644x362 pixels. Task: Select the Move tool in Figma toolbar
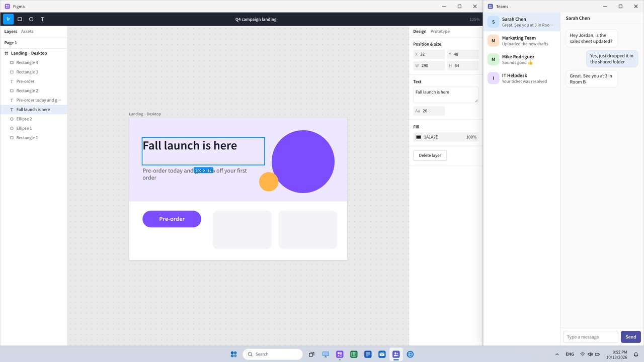point(8,19)
